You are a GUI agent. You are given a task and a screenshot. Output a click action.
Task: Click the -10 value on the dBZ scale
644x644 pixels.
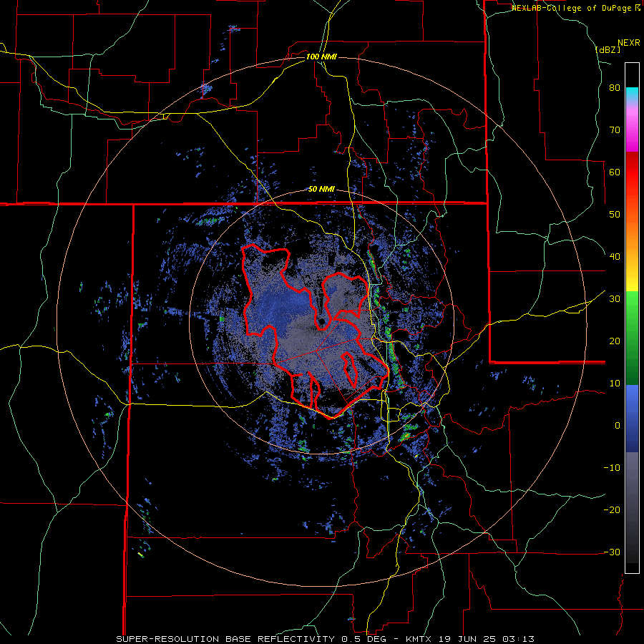[x=612, y=467]
